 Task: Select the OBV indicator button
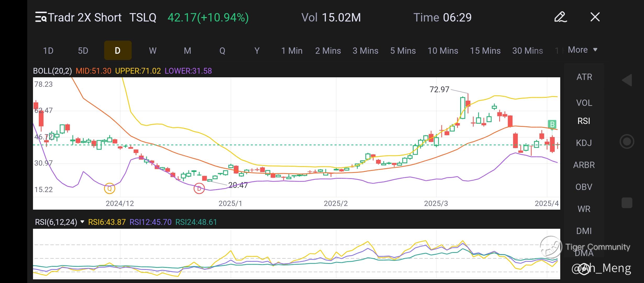tap(584, 187)
